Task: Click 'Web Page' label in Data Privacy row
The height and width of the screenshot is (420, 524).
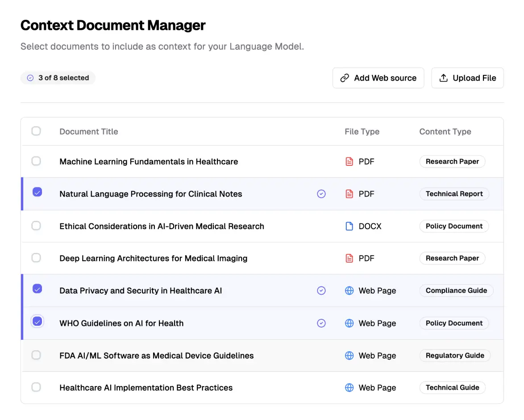Action: (x=377, y=291)
